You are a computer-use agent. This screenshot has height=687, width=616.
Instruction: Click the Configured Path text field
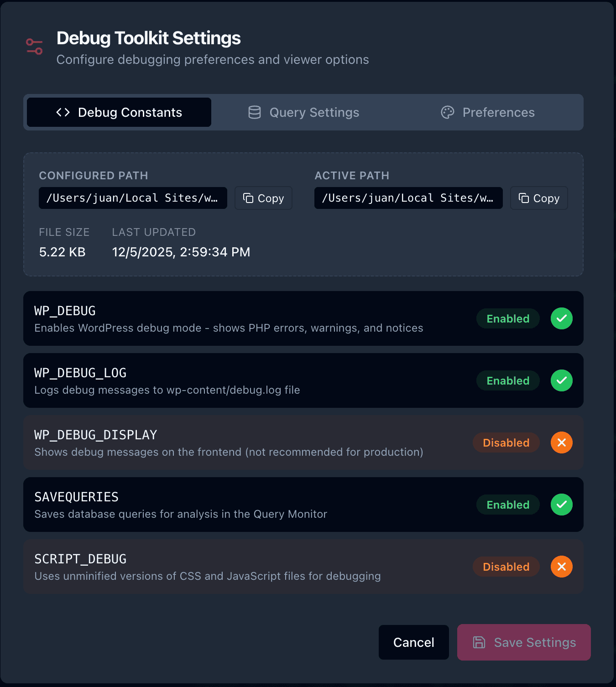pyautogui.click(x=133, y=198)
